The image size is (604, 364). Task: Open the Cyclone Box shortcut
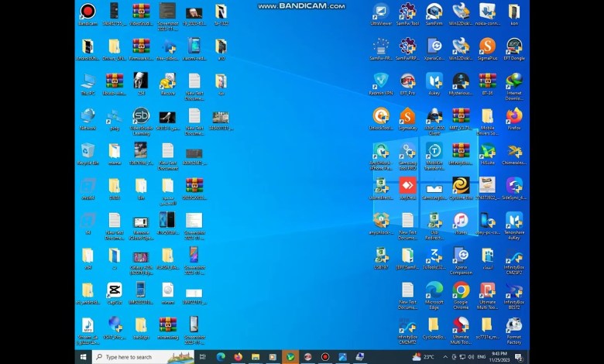click(x=461, y=188)
